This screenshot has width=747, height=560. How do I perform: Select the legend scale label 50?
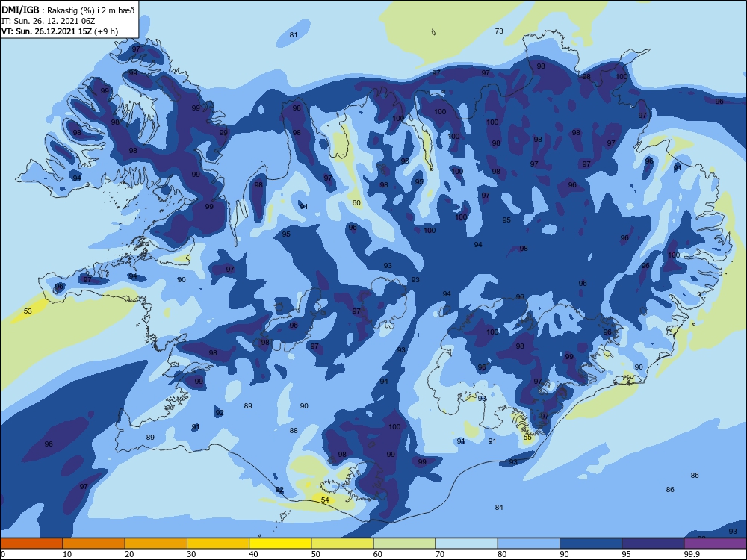(x=315, y=554)
